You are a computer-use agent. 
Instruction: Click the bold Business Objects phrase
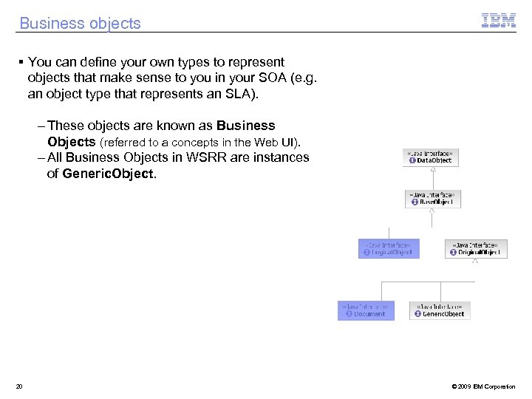coord(161,134)
